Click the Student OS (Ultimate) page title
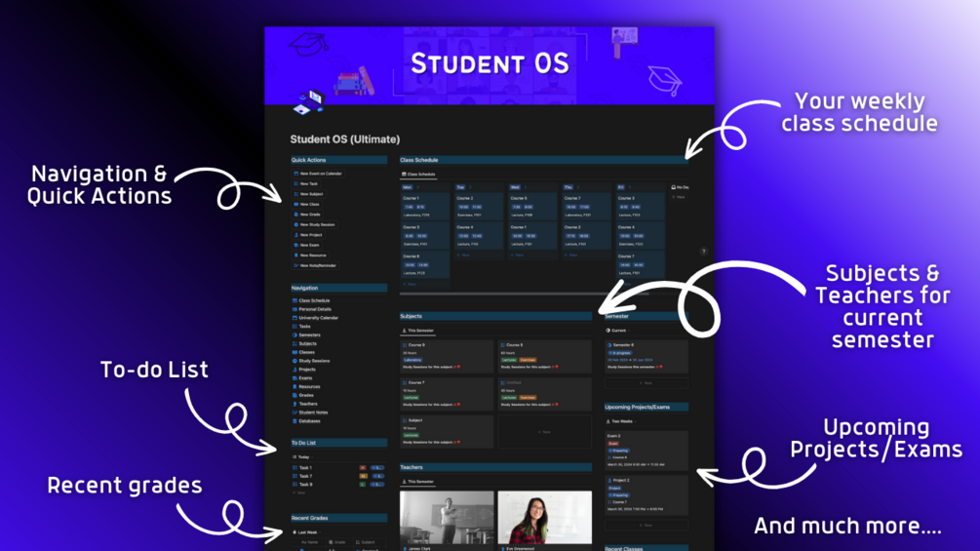 (345, 139)
